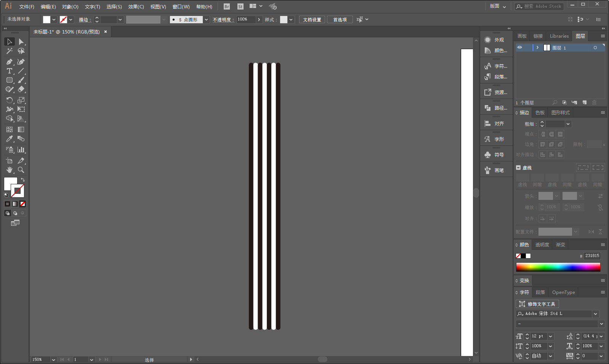The width and height of the screenshot is (609, 364).
Task: Switch to the 色板 tab
Action: [540, 112]
